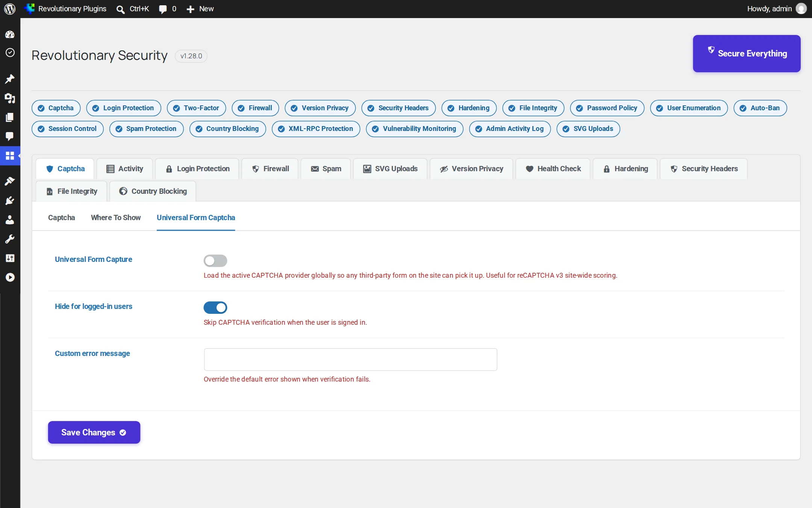Screen dimensions: 812x508
Task: Toggle the Vulnerability Monitoring module pill
Action: pyautogui.click(x=415, y=129)
